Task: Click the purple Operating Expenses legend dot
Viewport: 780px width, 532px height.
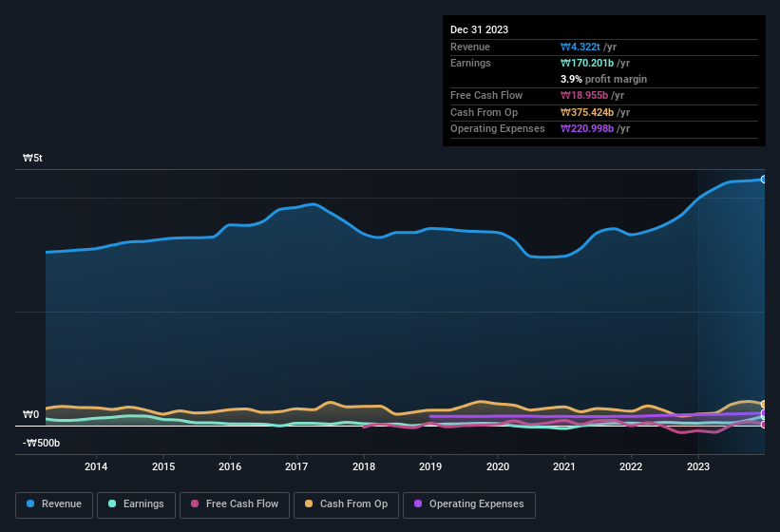Action: tap(417, 503)
